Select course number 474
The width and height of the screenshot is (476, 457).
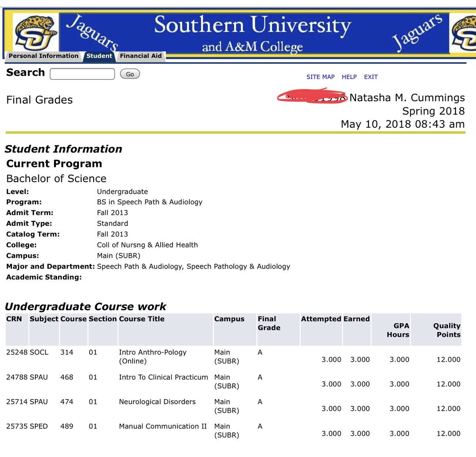tap(67, 402)
